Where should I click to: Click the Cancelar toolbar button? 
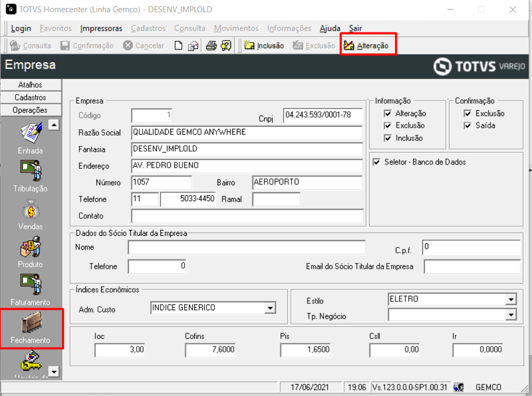[x=144, y=45]
